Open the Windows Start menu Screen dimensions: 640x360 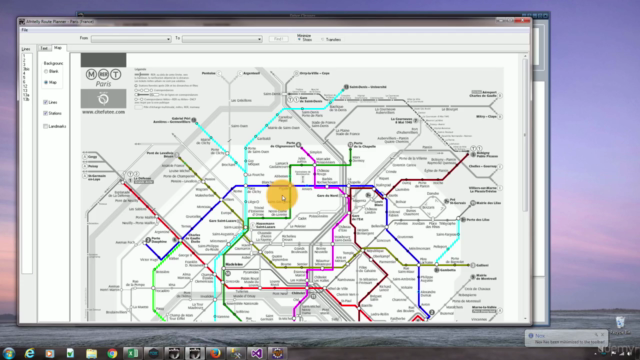(9, 353)
